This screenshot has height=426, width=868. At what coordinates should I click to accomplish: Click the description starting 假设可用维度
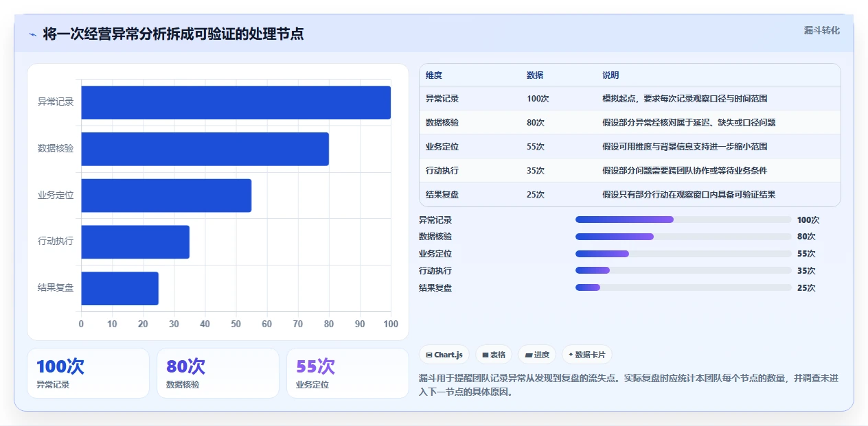685,146
